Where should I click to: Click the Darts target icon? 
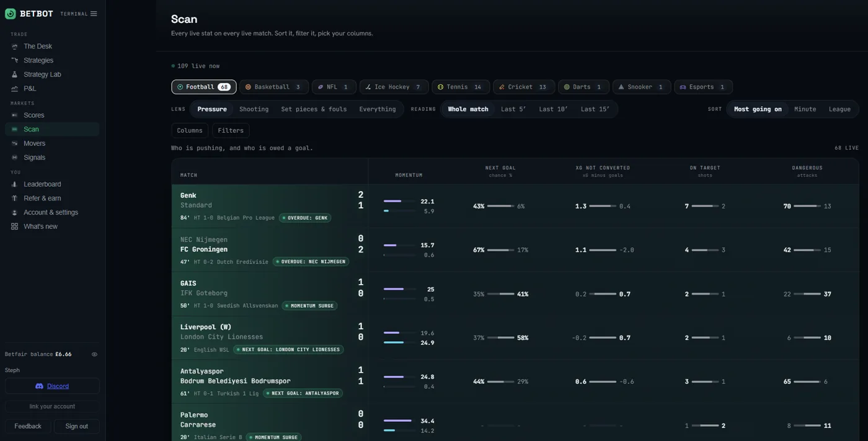(567, 87)
